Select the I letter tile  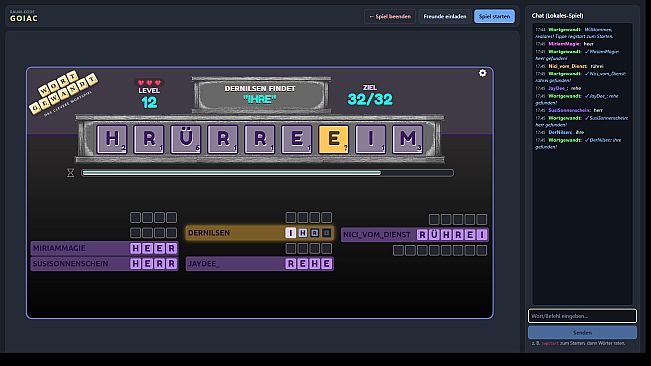pyautogui.click(x=370, y=139)
